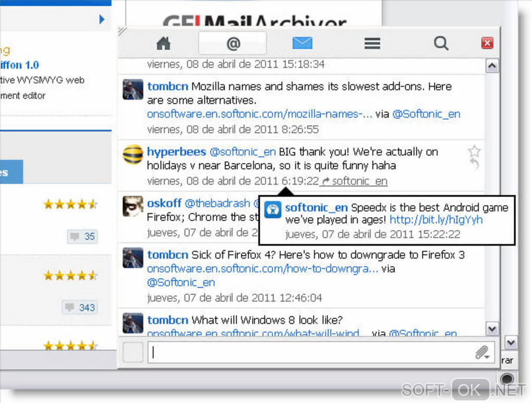Click popup timestamp 'jueves, 07 de abril de 2011 15:22:22'
The width and height of the screenshot is (532, 403).
(x=372, y=234)
